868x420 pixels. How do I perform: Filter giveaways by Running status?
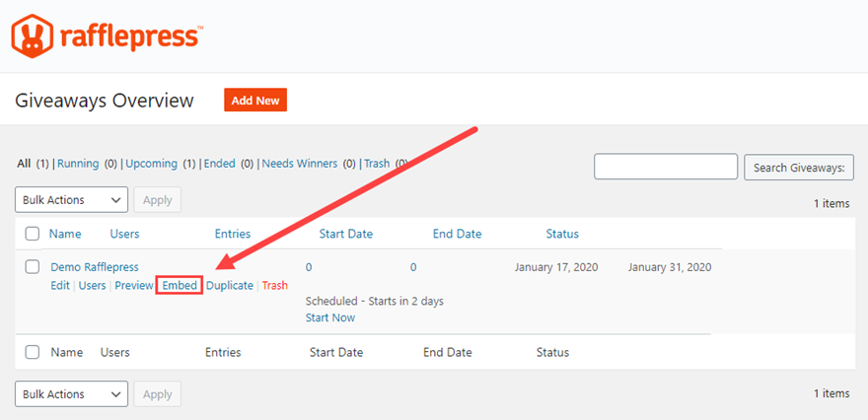[78, 164]
